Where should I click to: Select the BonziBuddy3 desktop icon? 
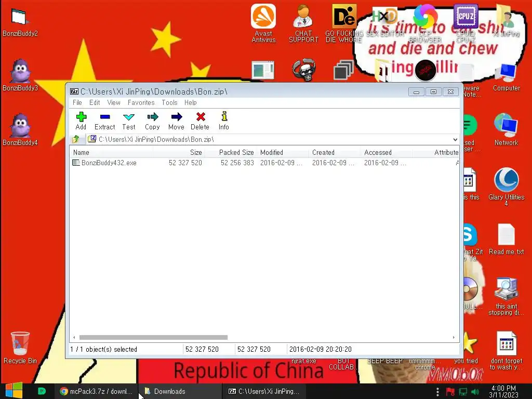[20, 75]
